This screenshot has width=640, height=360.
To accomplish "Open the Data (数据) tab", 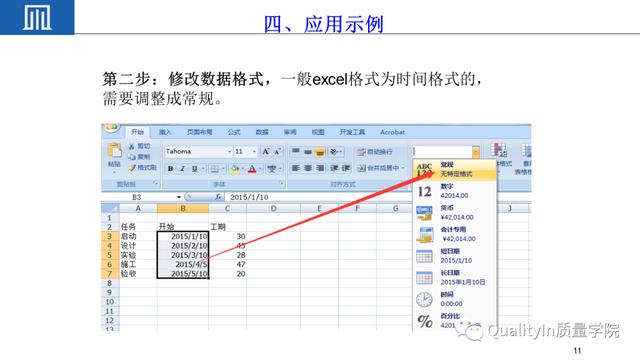I will [262, 132].
